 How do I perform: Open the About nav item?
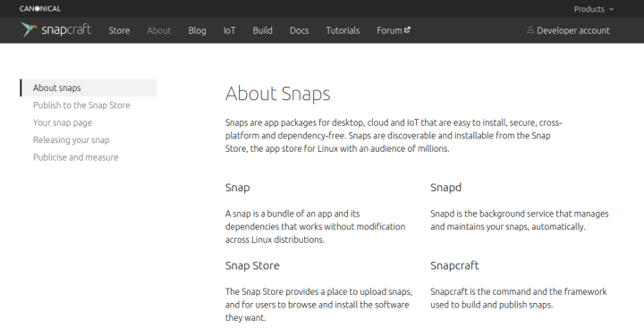pos(159,30)
